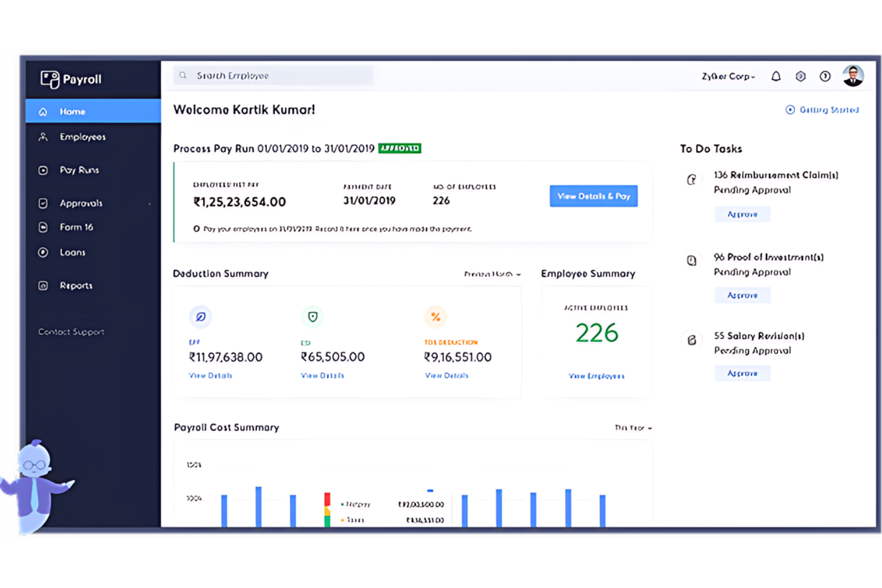Viewport: 882px width, 588px height.
Task: Click the EPF deduction icon
Action: (201, 317)
